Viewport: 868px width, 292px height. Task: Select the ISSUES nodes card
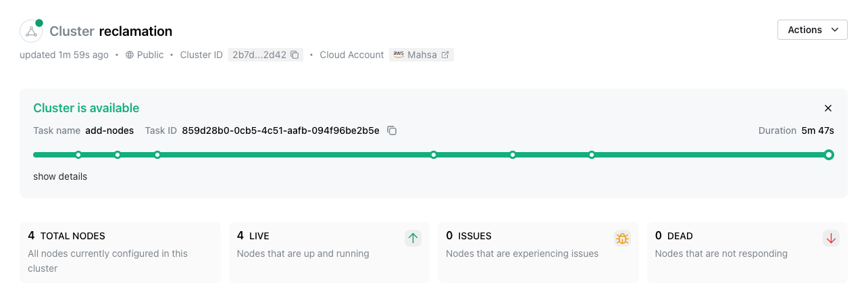coord(538,252)
